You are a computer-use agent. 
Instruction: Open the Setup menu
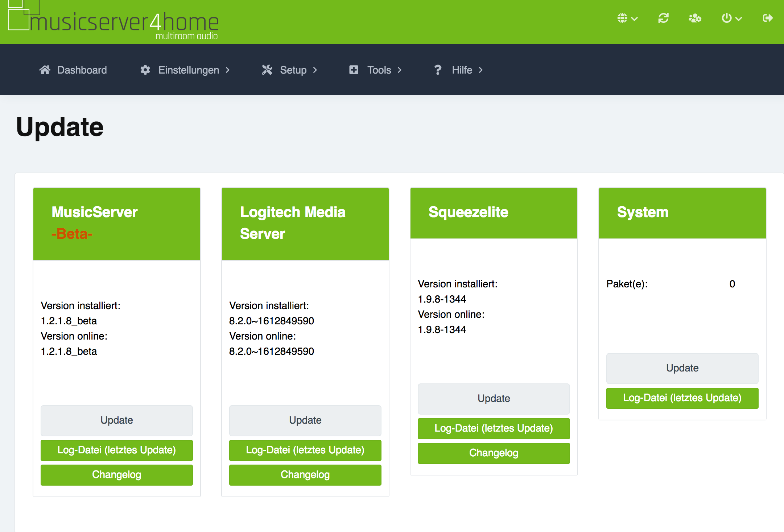293,70
